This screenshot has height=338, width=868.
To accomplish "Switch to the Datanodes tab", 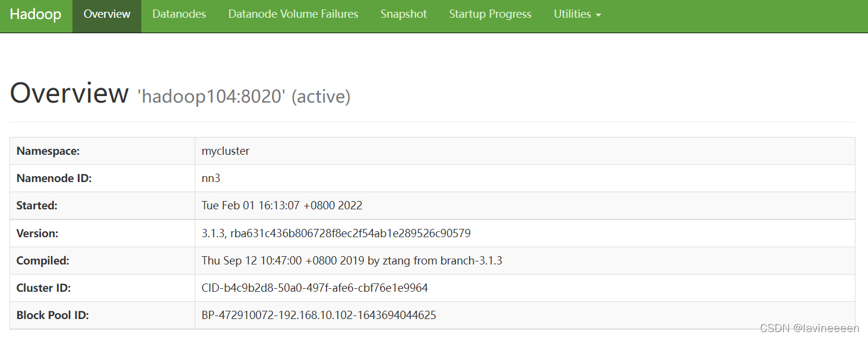I will [x=179, y=14].
